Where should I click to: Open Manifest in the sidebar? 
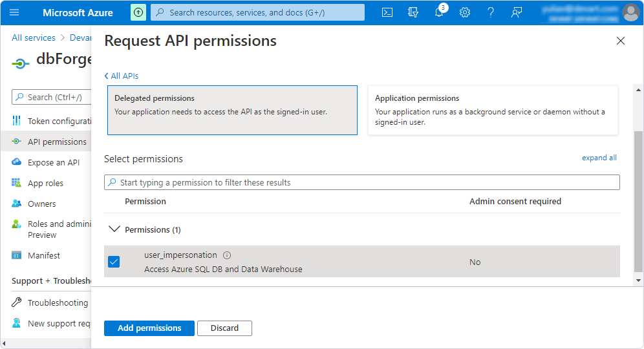43,255
